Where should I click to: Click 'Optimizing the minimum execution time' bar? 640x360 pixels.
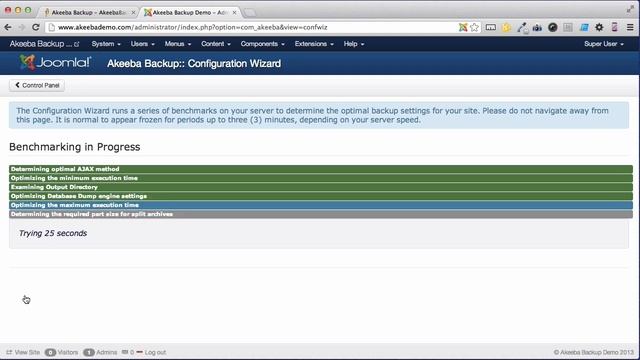321,178
